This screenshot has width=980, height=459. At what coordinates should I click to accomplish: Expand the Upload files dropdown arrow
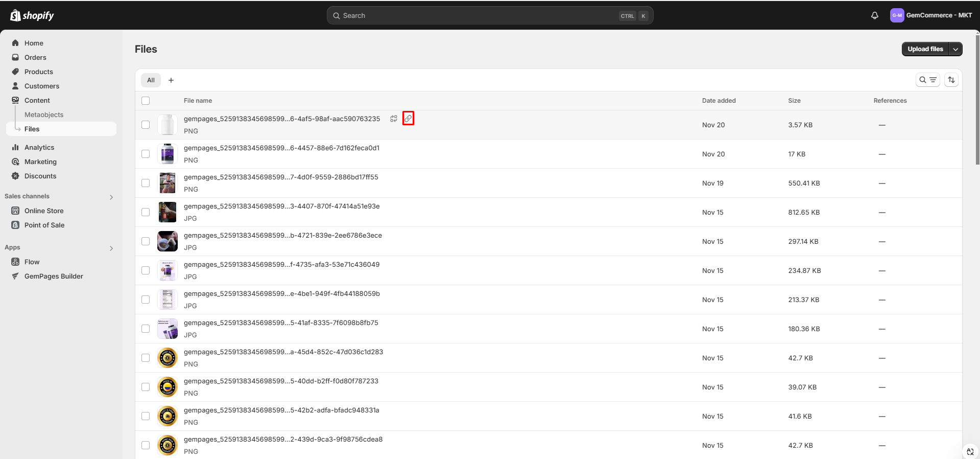coord(955,49)
